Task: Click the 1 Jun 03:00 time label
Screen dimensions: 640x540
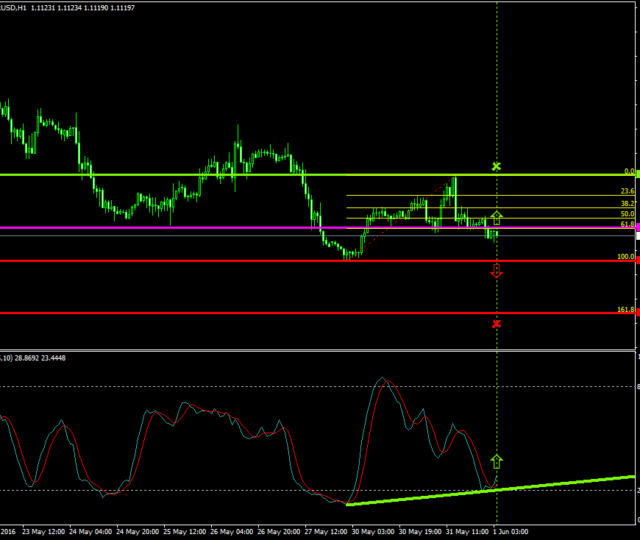Action: (512, 532)
